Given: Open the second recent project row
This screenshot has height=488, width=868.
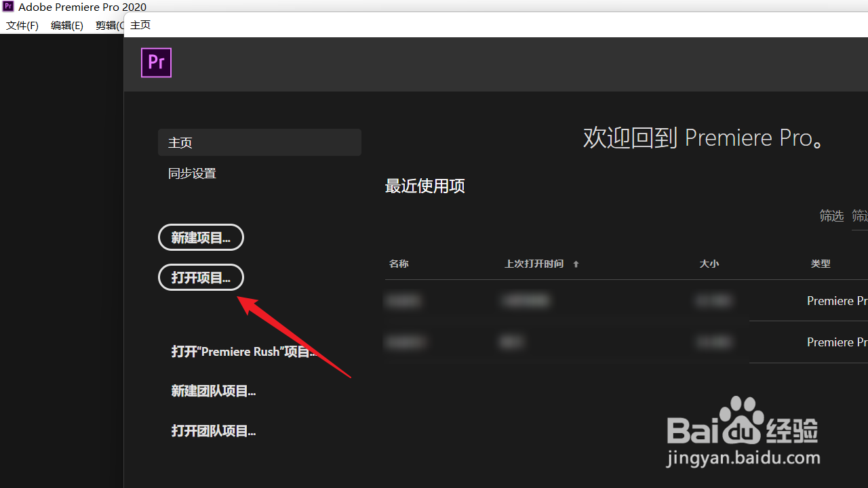Looking at the screenshot, I should point(626,342).
